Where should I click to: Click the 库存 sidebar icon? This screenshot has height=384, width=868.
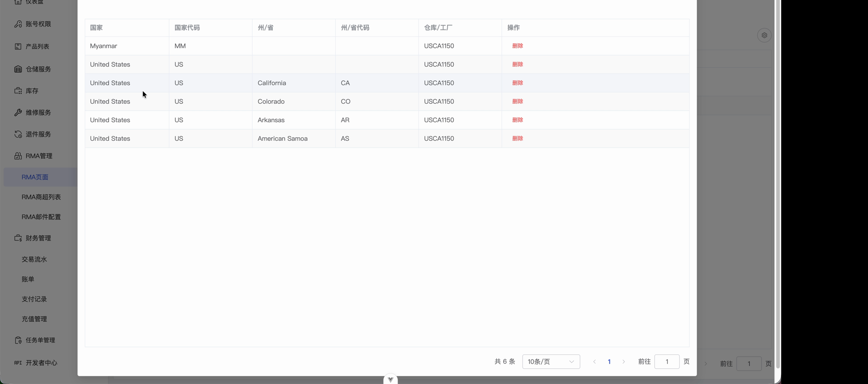tap(18, 91)
